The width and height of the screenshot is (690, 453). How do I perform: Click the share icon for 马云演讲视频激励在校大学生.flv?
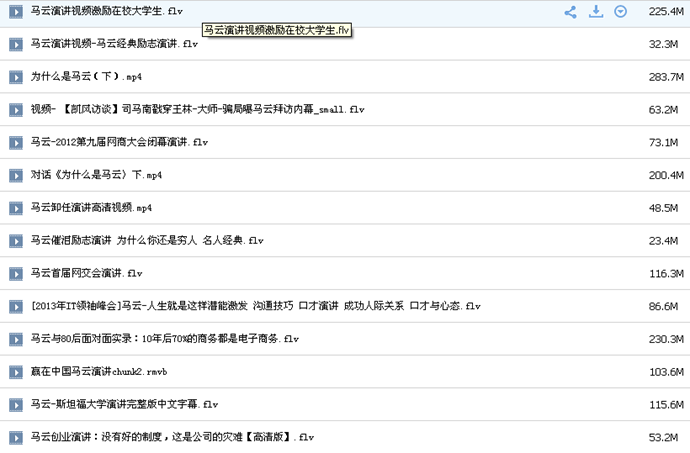pyautogui.click(x=570, y=12)
